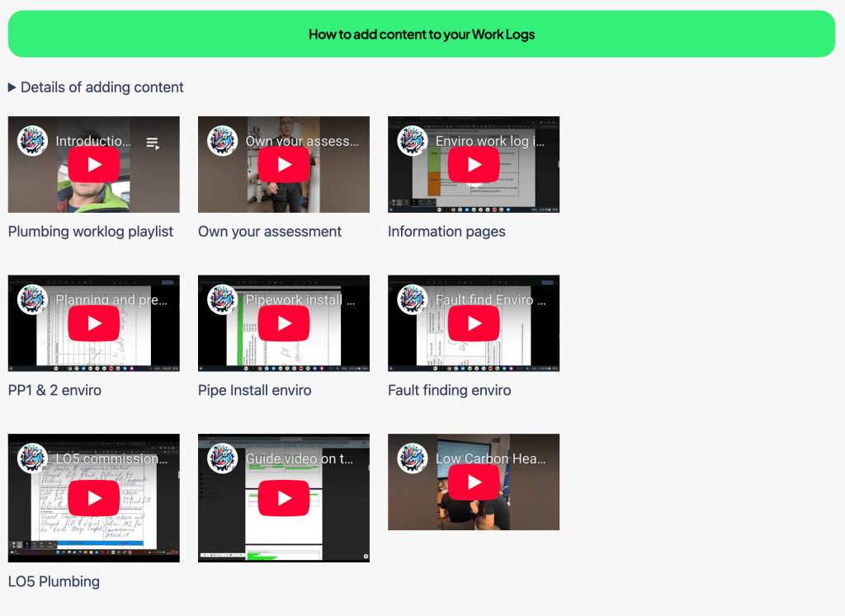Play the Planning and preparation video
This screenshot has height=616, width=845.
(x=94, y=324)
